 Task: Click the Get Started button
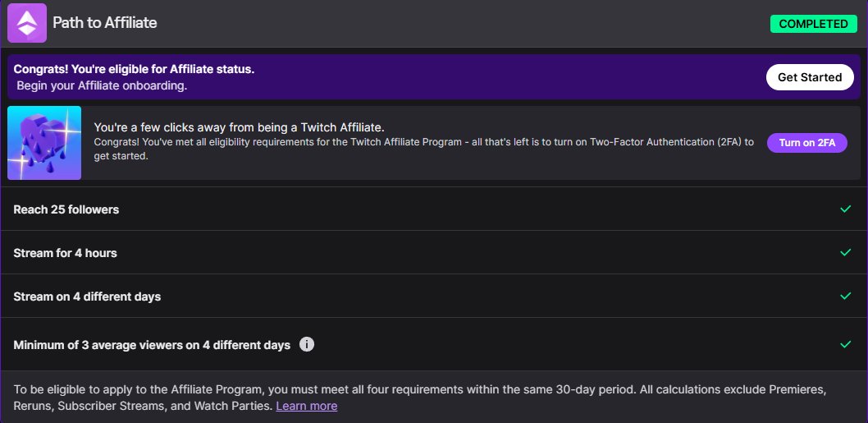tap(809, 77)
